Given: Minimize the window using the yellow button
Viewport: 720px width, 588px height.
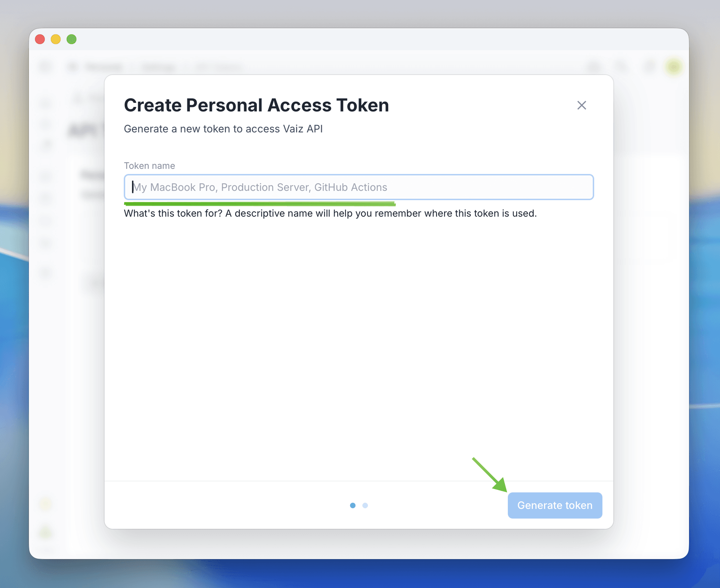Looking at the screenshot, I should [56, 39].
